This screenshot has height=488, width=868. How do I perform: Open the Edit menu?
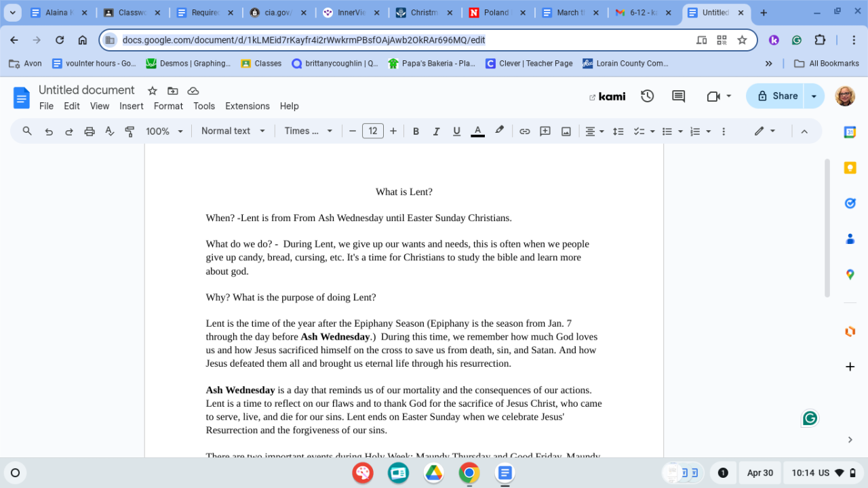(72, 106)
